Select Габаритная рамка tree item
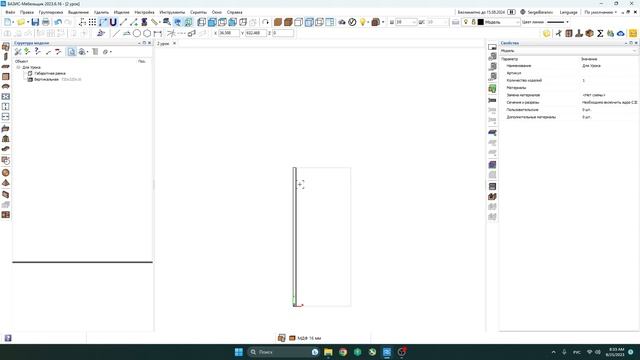This screenshot has width=640, height=360. pyautogui.click(x=49, y=73)
